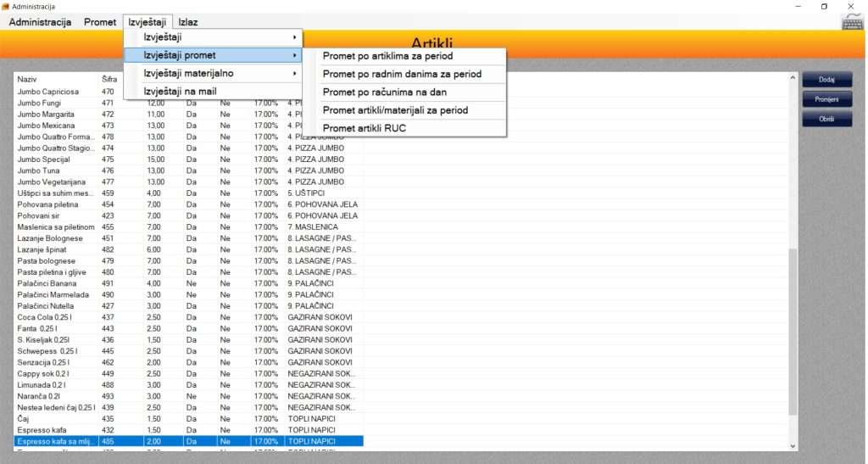Image resolution: width=868 pixels, height=464 pixels.
Task: Click code 478 in Jumbo Quattro Formaggi row
Action: pos(108,137)
